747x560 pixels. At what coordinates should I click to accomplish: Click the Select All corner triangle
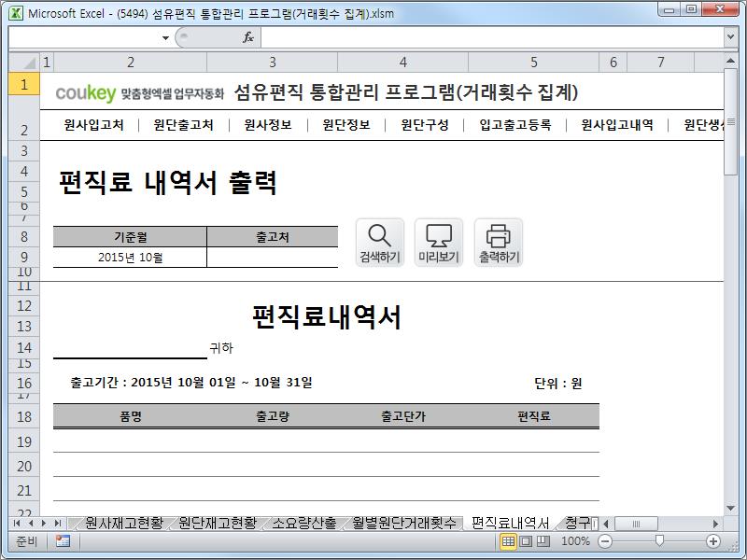pos(24,63)
